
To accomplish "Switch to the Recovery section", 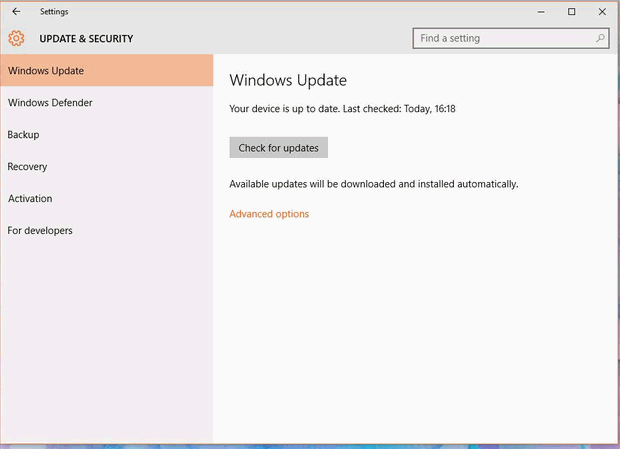I will point(107,166).
